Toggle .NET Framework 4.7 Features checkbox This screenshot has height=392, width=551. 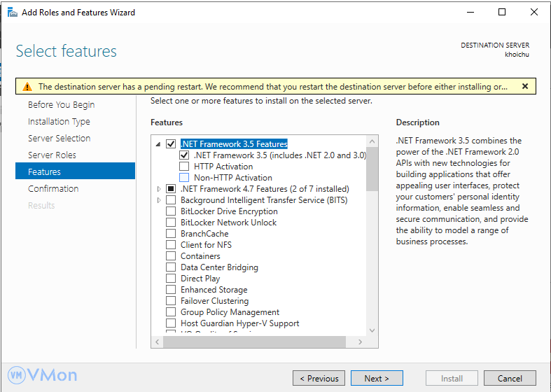point(171,188)
